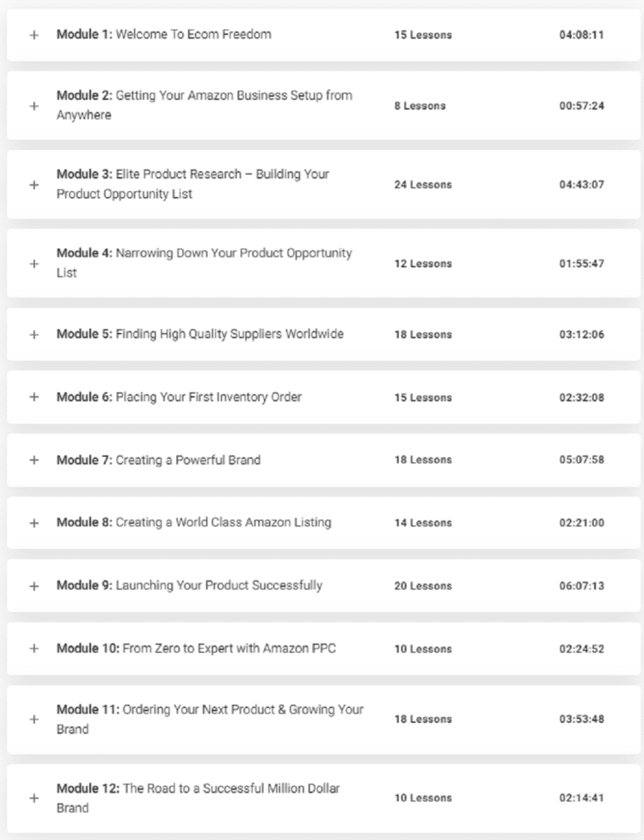Click the plus icon for Module 12
644x840 pixels.
[34, 797]
